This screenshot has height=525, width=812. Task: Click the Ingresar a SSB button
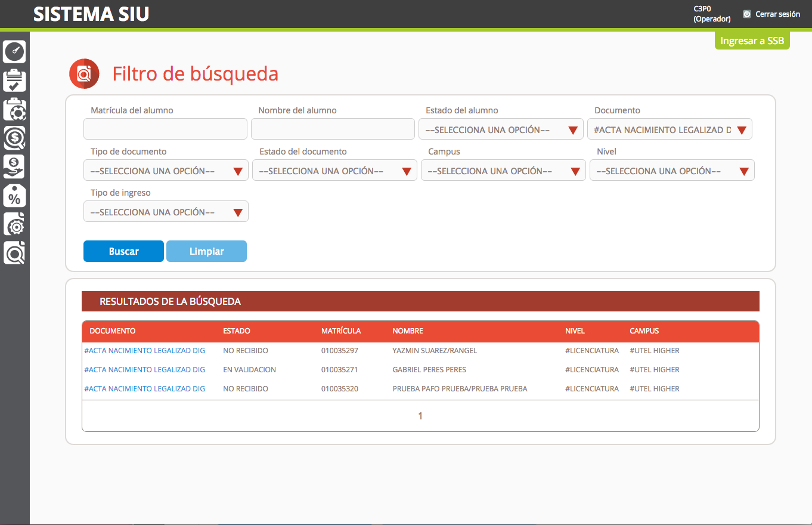click(x=752, y=41)
